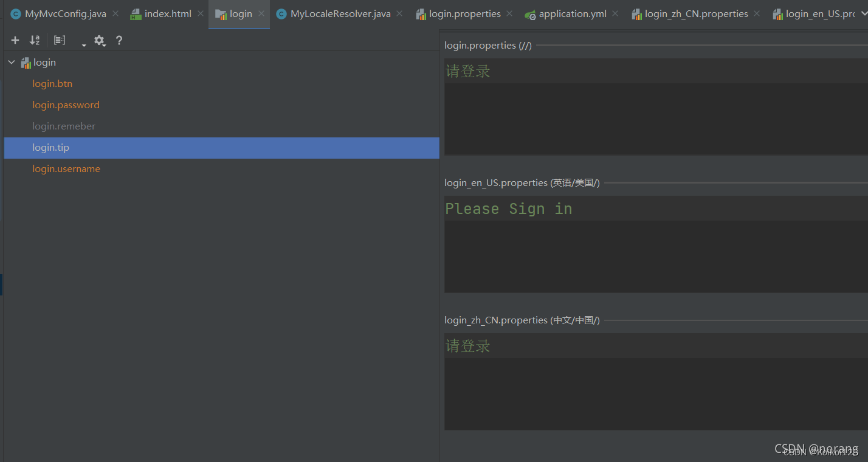Select the login.btn property
Screen dimensions: 868x462
52,83
